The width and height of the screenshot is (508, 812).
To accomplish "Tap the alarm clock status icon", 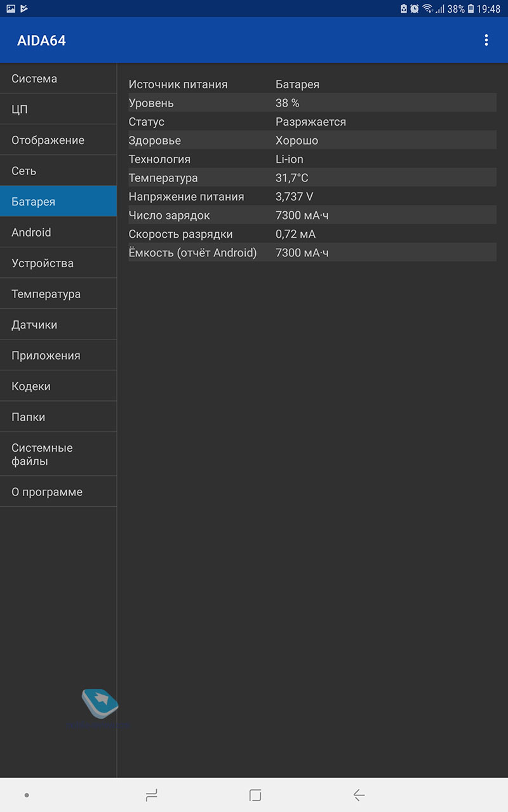I will click(x=415, y=9).
